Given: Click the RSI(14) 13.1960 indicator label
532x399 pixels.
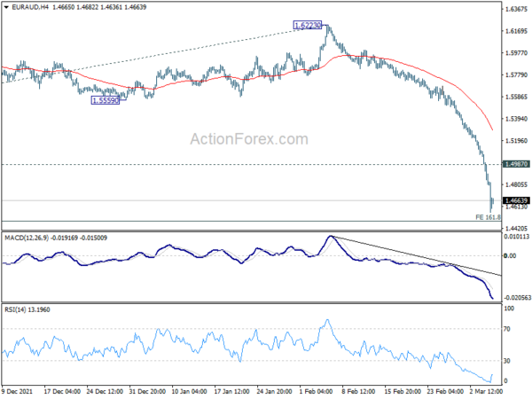Looking at the screenshot, I should (27, 309).
